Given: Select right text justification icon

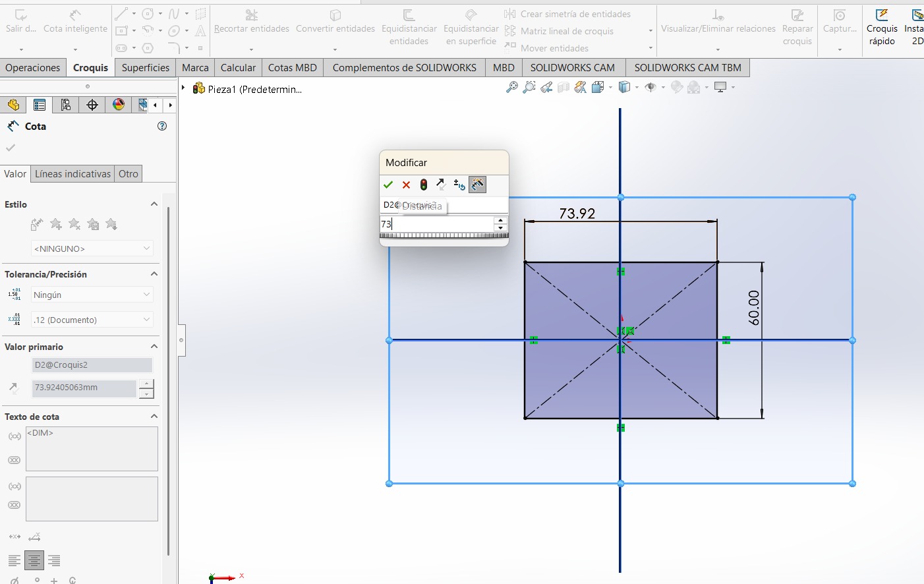Looking at the screenshot, I should [x=54, y=561].
